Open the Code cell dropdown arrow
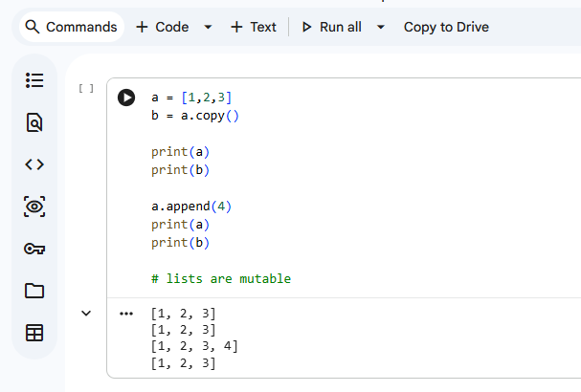This screenshot has width=581, height=392. coord(209,27)
